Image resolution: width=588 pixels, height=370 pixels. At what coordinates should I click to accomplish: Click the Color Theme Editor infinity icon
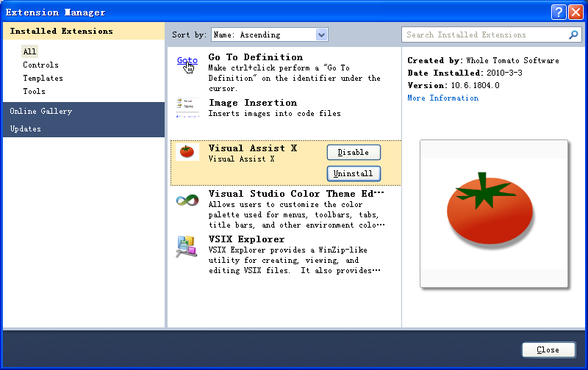pyautogui.click(x=187, y=200)
